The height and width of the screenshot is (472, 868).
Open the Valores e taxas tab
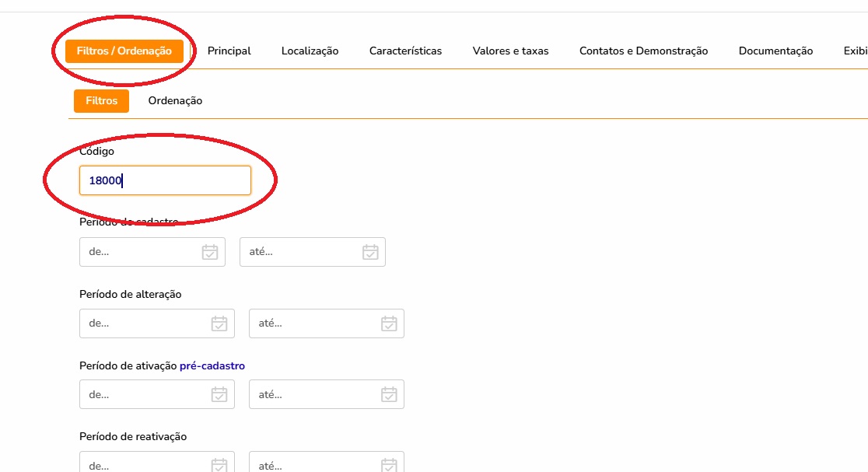(510, 51)
